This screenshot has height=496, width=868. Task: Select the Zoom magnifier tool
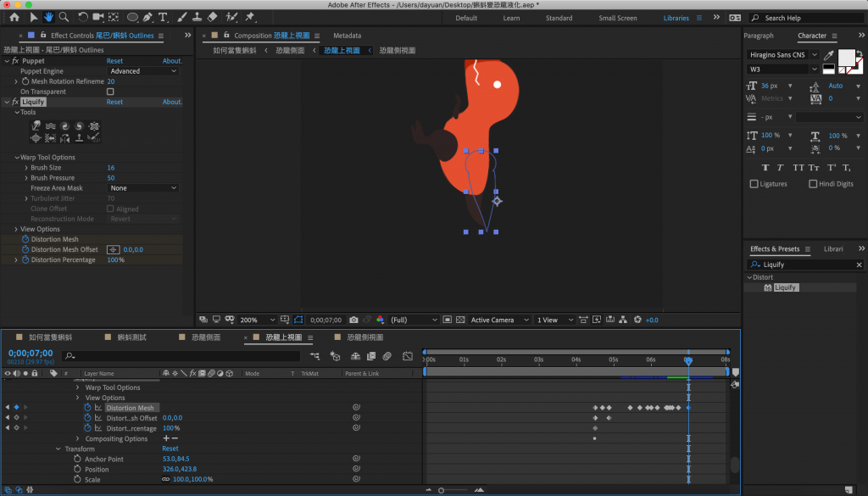tap(64, 17)
